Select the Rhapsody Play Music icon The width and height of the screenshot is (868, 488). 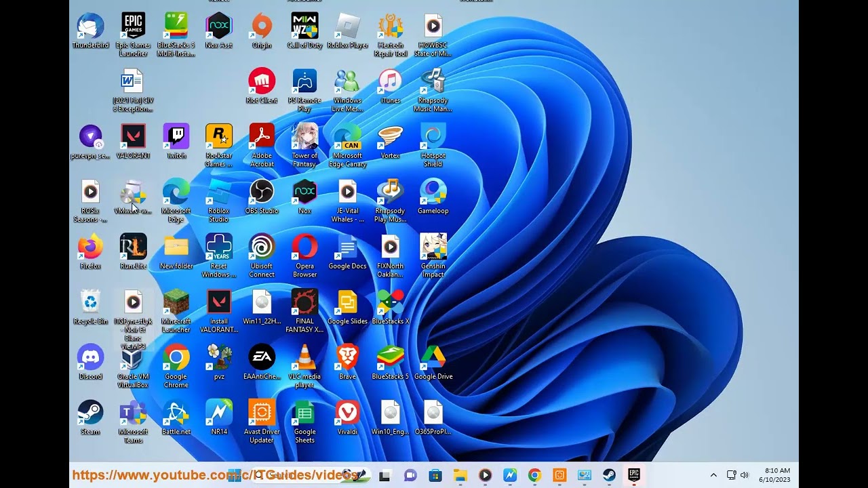(x=390, y=200)
